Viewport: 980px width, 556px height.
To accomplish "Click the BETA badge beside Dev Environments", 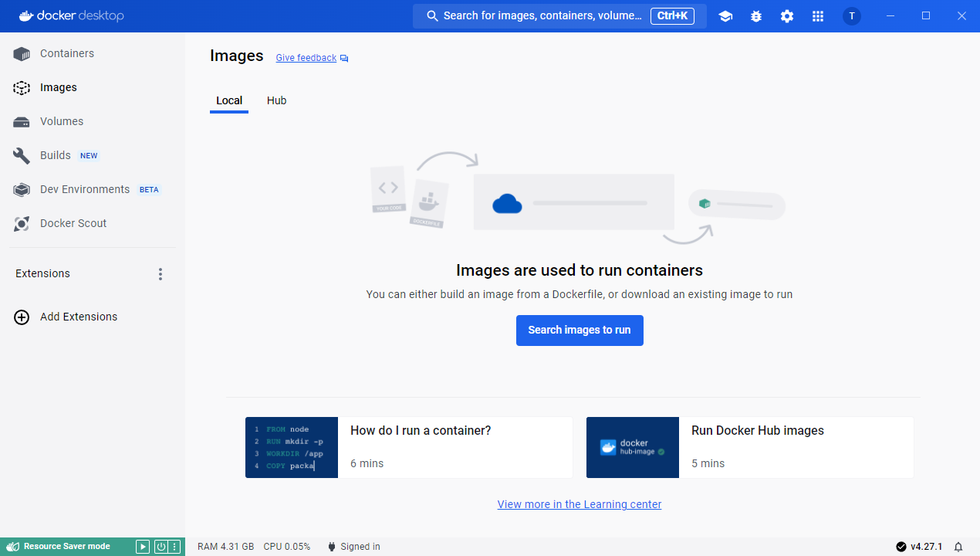I will (149, 190).
